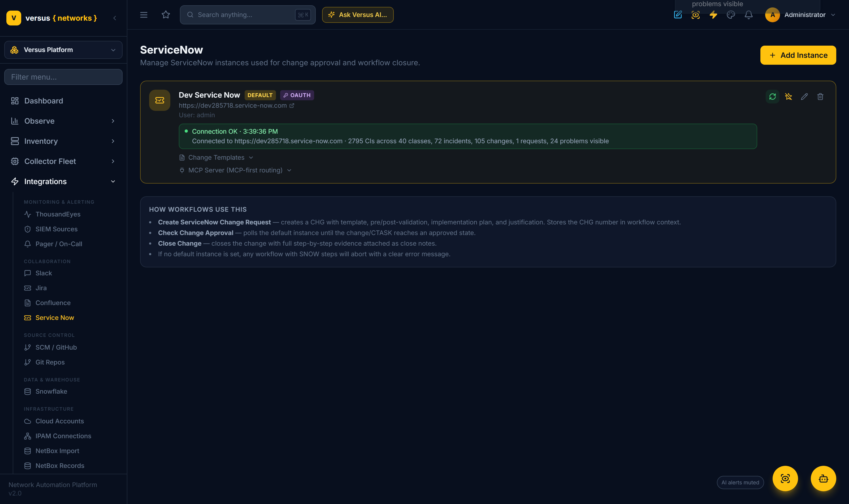
Task: Open Git Repos page
Action: point(50,362)
